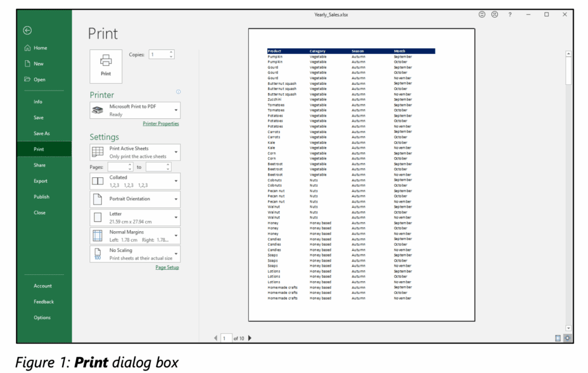Click the next page arrow below the preview
The image size is (588, 373).
249,338
